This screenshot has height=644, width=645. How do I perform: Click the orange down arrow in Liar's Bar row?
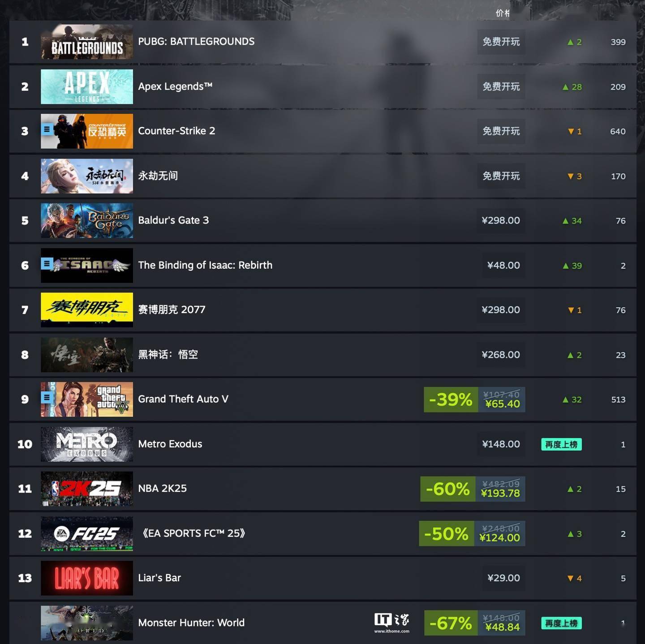pos(571,579)
